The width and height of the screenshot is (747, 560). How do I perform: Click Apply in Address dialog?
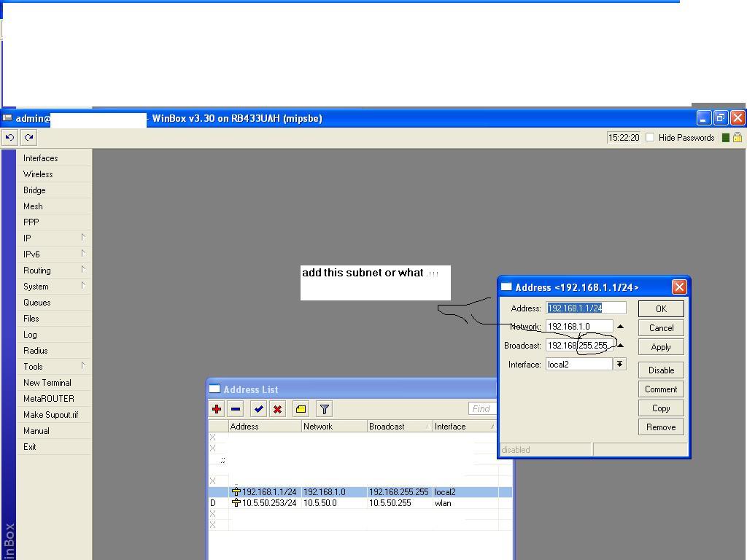(661, 346)
